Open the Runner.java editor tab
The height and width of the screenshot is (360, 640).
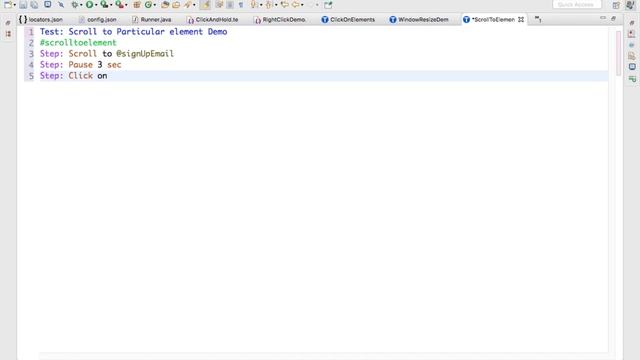pyautogui.click(x=152, y=19)
